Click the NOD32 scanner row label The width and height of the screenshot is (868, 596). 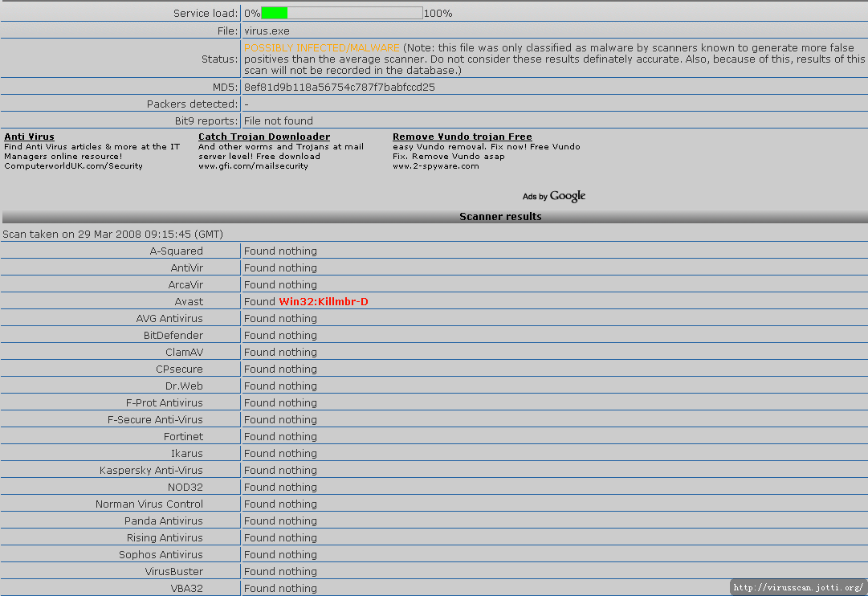(x=185, y=487)
